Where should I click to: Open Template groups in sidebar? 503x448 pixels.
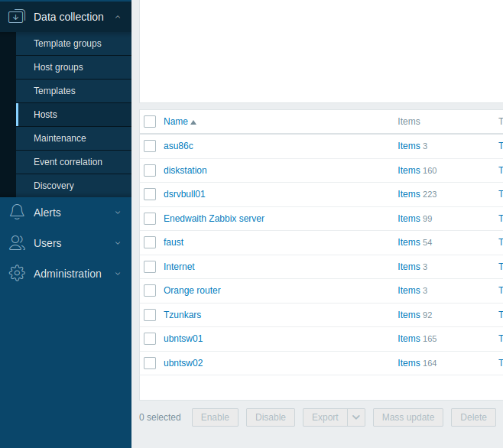[73, 44]
